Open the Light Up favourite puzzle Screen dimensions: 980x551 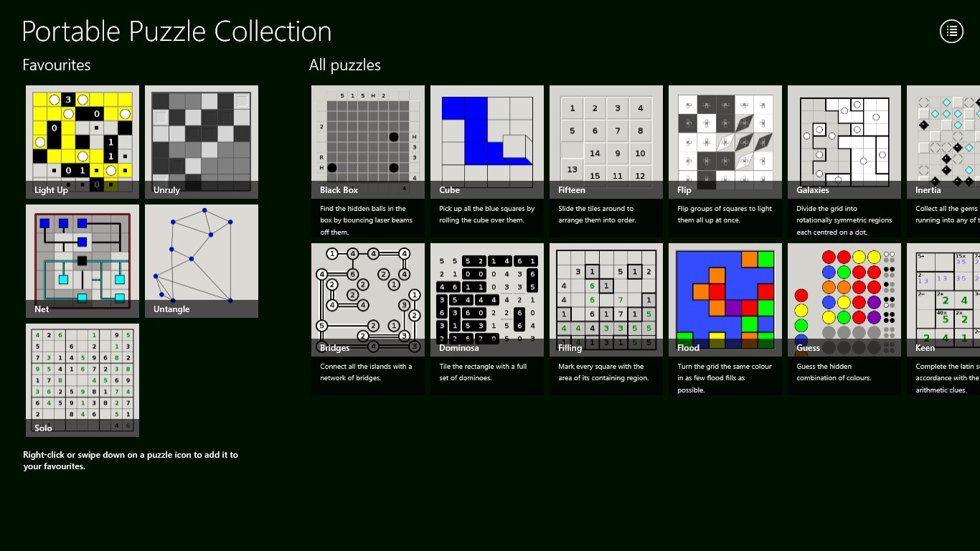tap(83, 142)
